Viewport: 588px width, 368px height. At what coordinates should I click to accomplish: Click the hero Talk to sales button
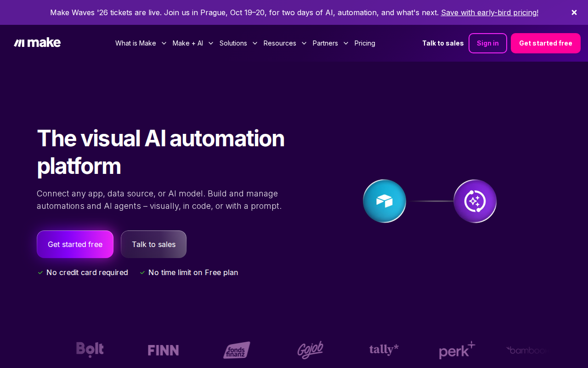153,244
